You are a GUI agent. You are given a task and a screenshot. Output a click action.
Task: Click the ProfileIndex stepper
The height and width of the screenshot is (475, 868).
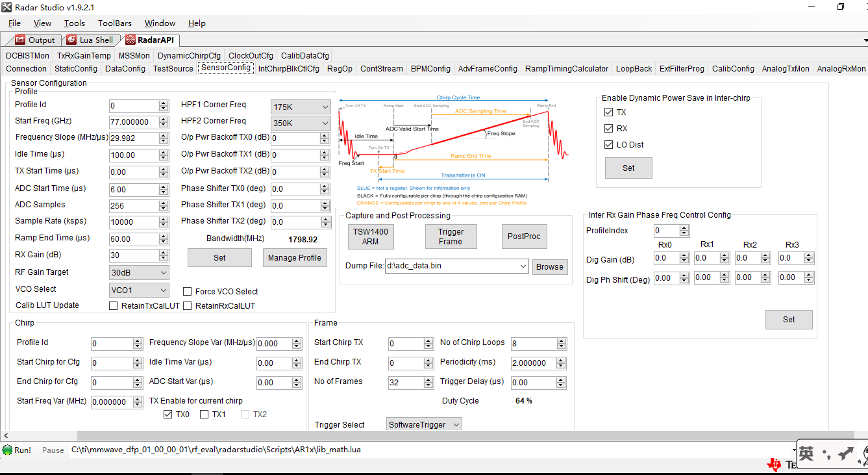pos(684,231)
